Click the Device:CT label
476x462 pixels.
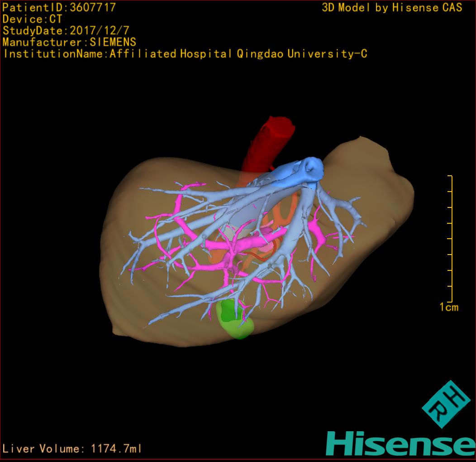point(32,19)
